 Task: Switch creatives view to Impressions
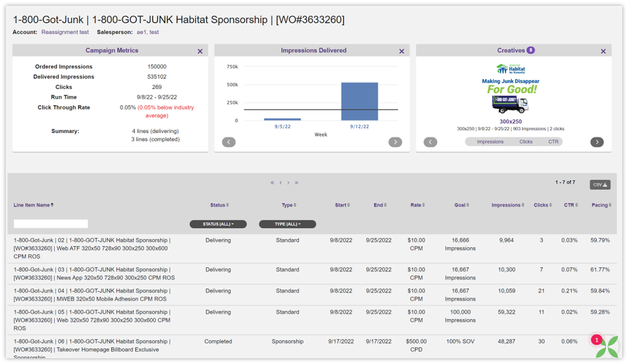[x=490, y=142]
